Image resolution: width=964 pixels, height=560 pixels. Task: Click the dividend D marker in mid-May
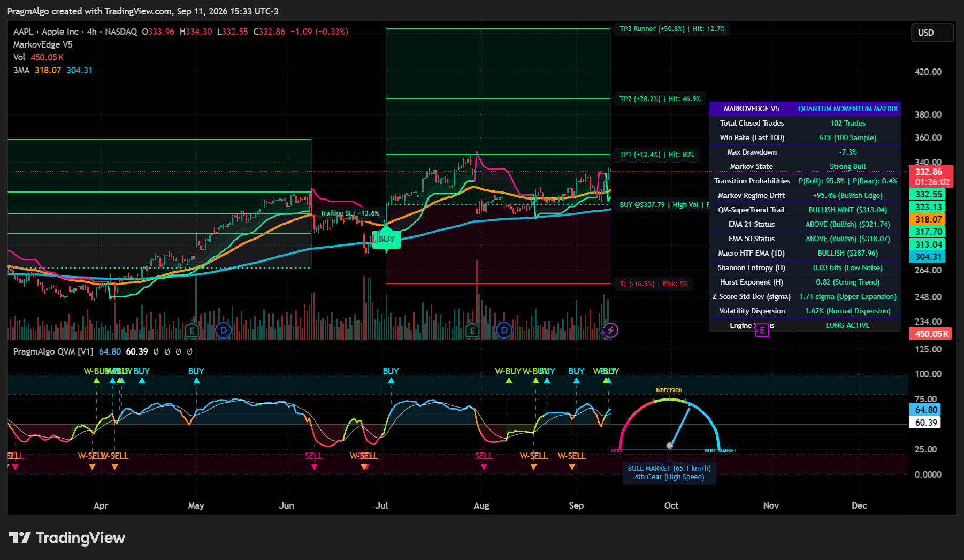(223, 331)
